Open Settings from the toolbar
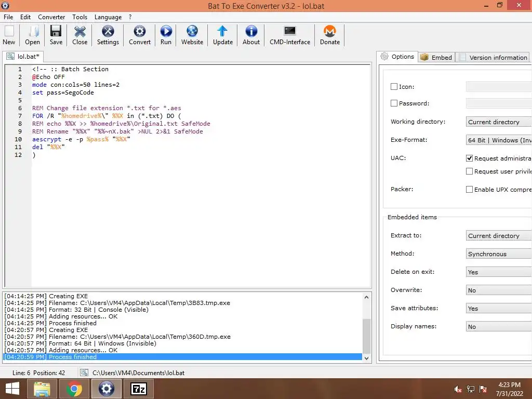 click(108, 32)
